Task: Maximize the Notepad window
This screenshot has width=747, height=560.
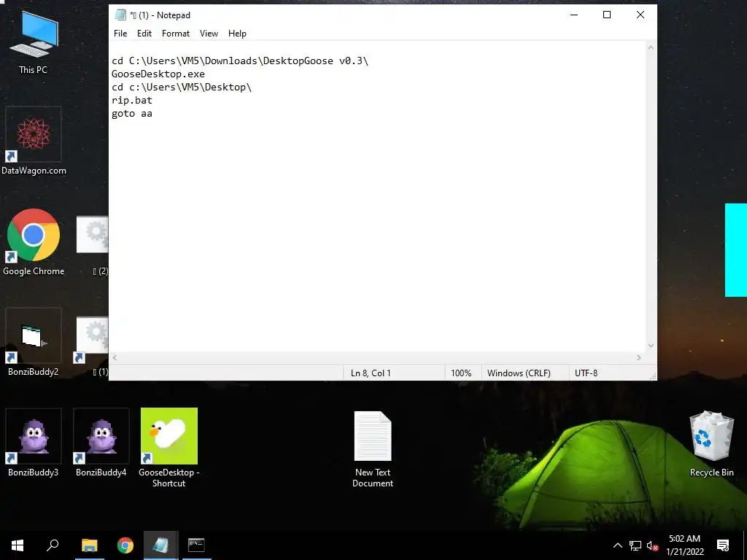Action: coord(607,15)
